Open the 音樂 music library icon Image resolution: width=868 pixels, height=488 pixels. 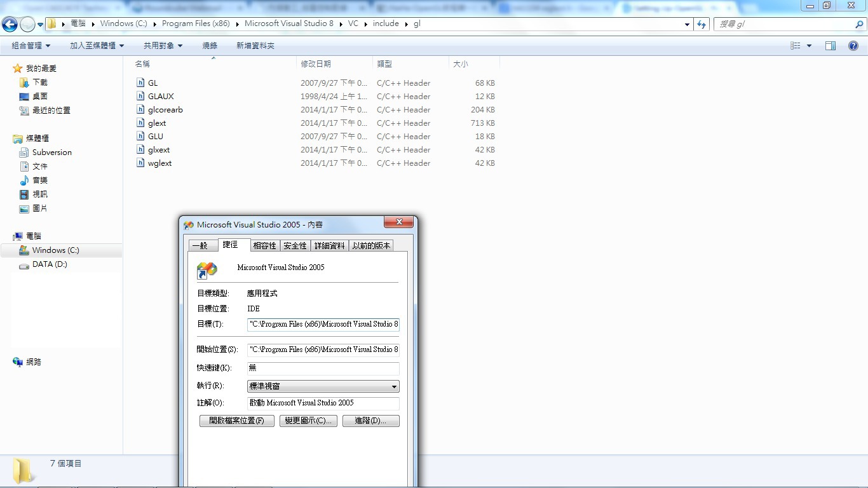tap(24, 180)
